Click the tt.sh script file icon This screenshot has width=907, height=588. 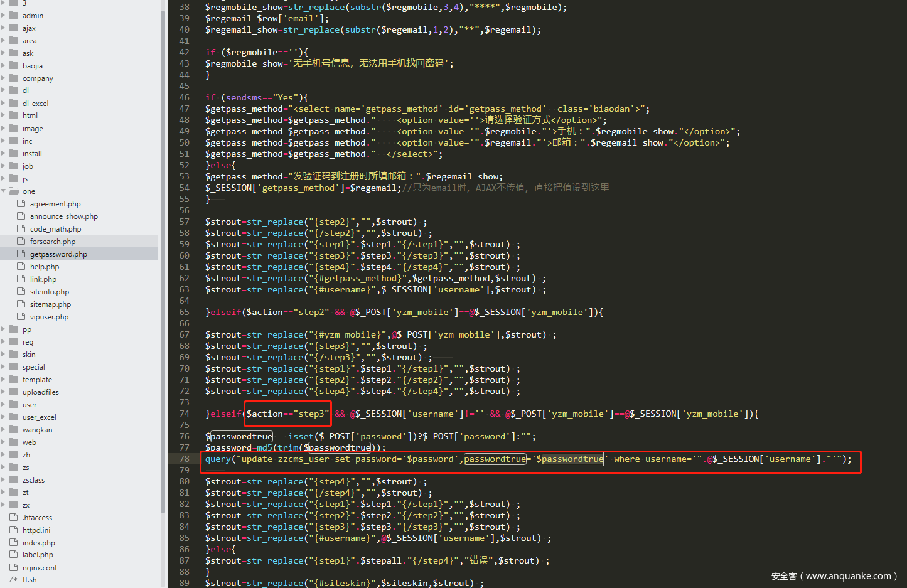point(14,580)
